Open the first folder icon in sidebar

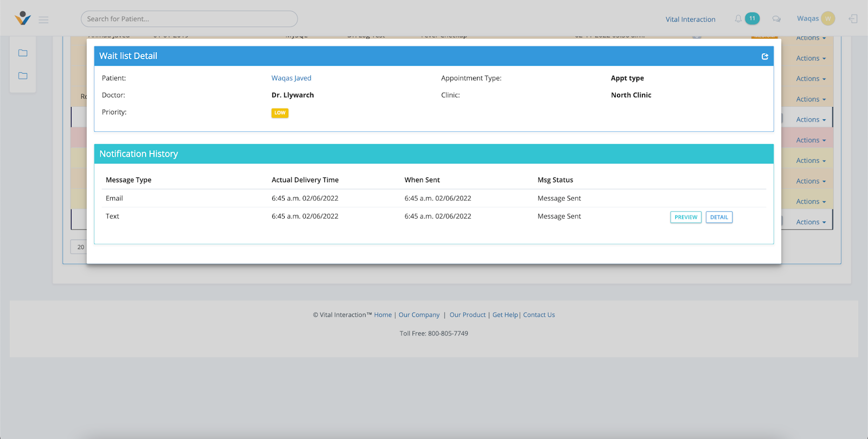coord(23,53)
